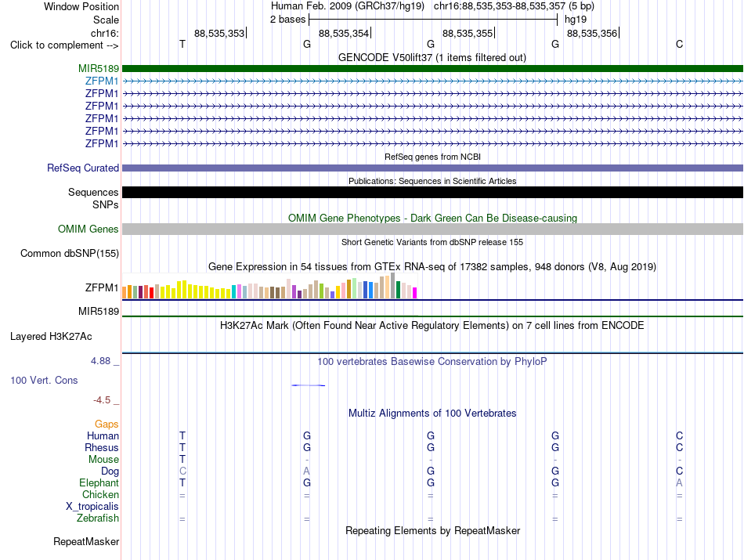744x560 pixels.
Task: Click the SNPs track label
Action: point(106,204)
